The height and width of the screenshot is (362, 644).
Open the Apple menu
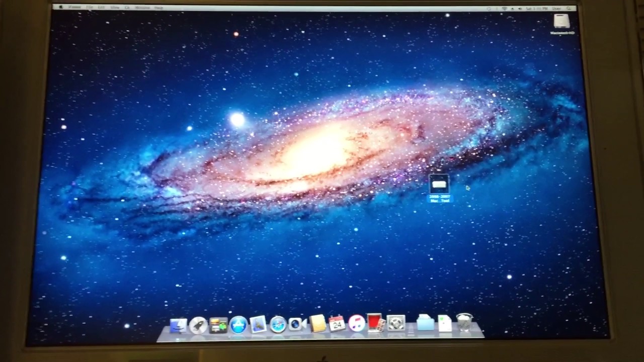61,8
